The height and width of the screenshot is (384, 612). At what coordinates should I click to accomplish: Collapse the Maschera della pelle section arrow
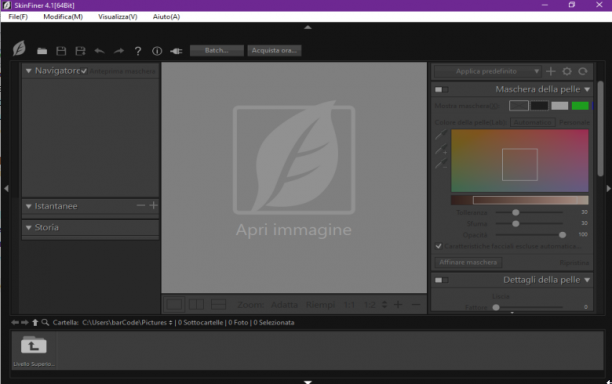587,90
